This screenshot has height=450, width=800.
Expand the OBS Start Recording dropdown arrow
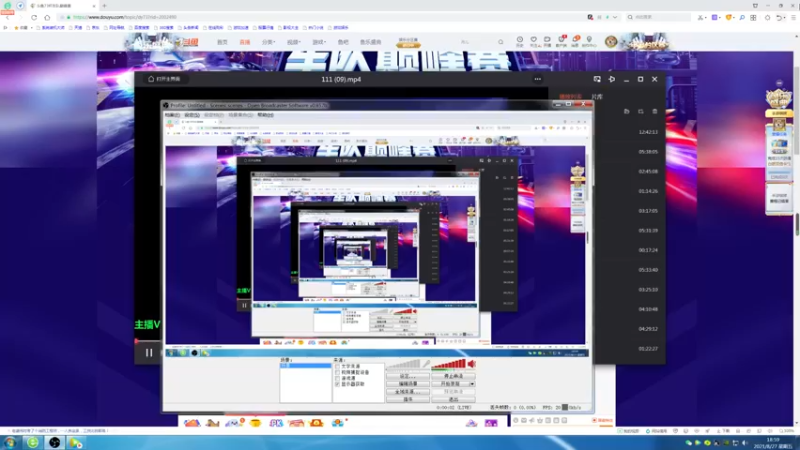coord(472,384)
